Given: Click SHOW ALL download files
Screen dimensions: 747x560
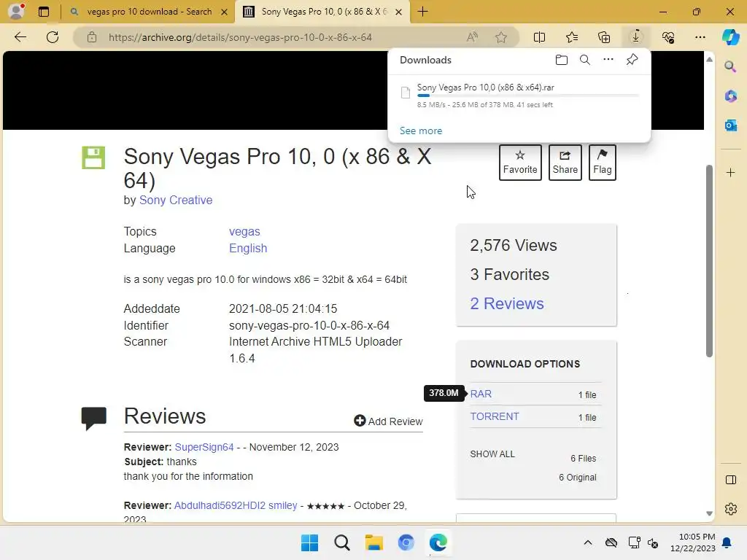Looking at the screenshot, I should 492,454.
